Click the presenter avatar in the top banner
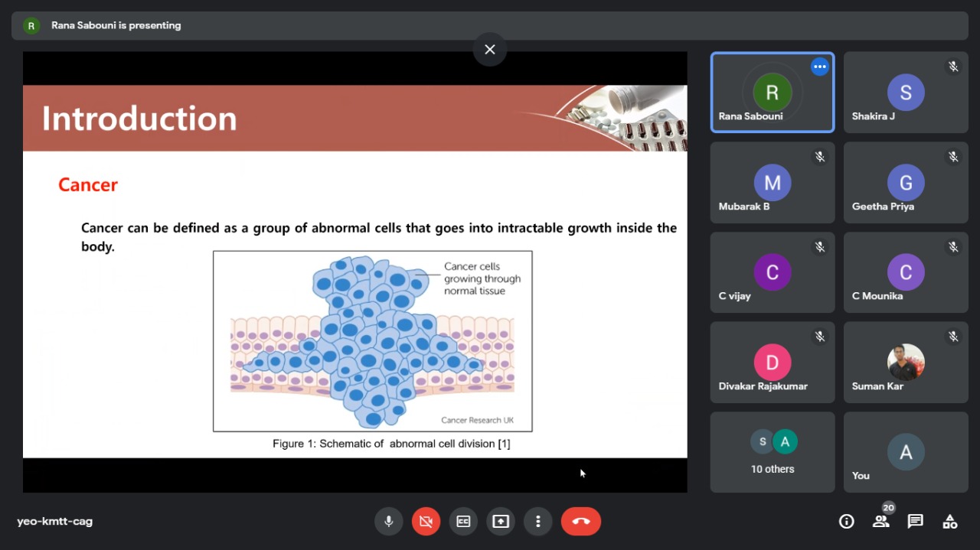Screen dimensions: 980x550 tap(31, 26)
